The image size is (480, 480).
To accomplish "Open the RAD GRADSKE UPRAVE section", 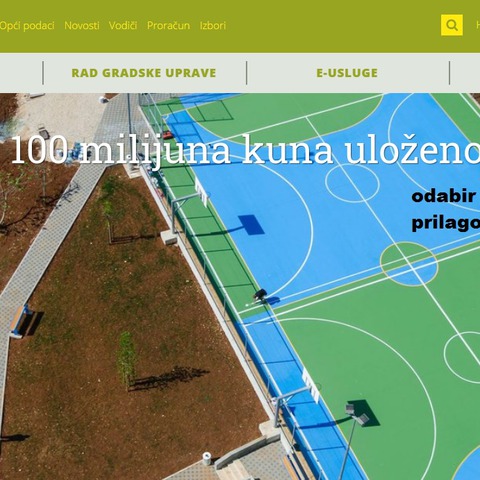I will click(x=144, y=73).
